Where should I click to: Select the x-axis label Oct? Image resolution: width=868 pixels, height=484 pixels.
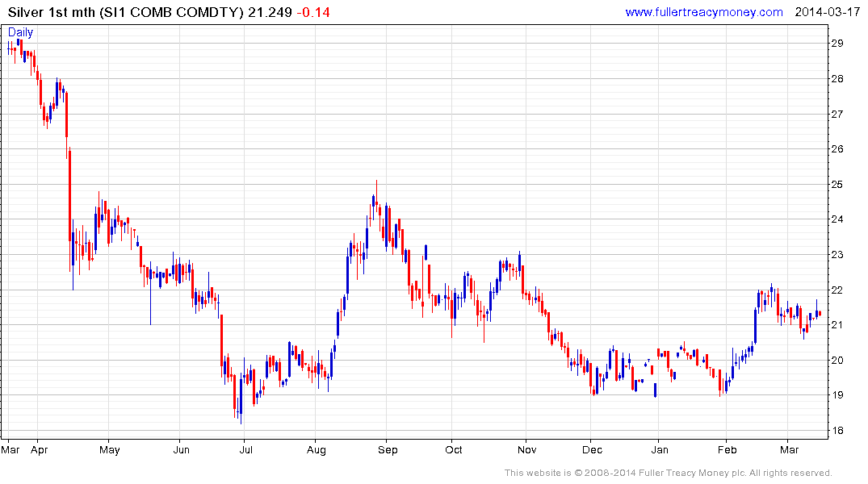pyautogui.click(x=453, y=450)
